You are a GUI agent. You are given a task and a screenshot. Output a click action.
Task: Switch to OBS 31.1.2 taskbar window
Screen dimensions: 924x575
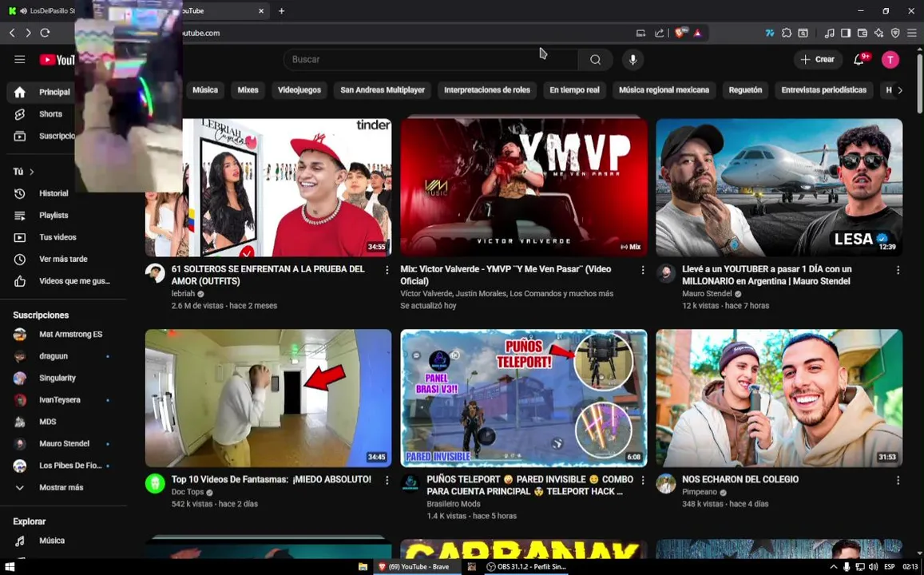tap(526, 567)
